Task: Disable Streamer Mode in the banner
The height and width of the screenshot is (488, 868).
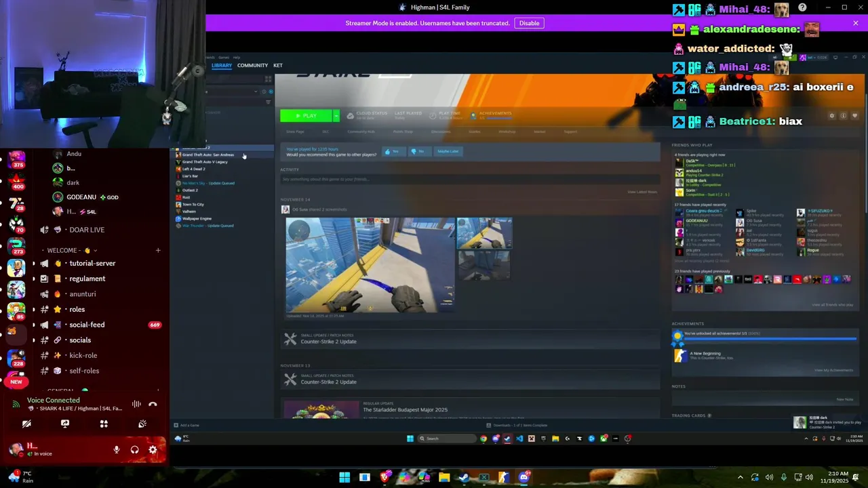Action: (529, 23)
